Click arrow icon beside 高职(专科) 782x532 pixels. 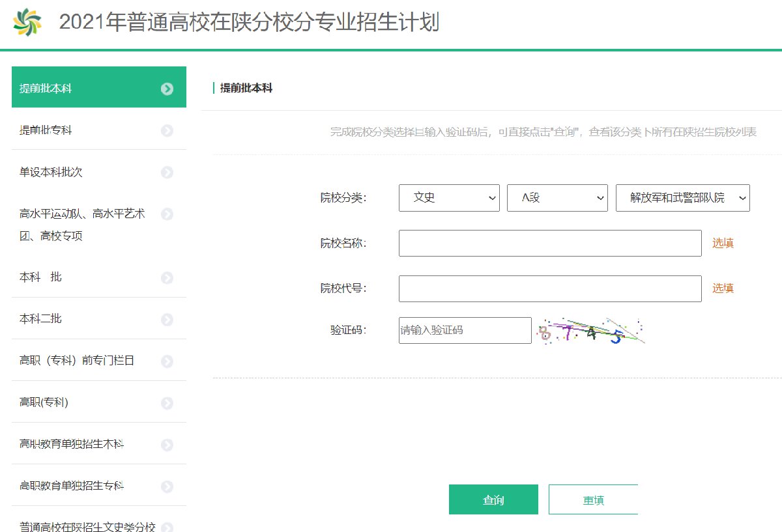(167, 403)
